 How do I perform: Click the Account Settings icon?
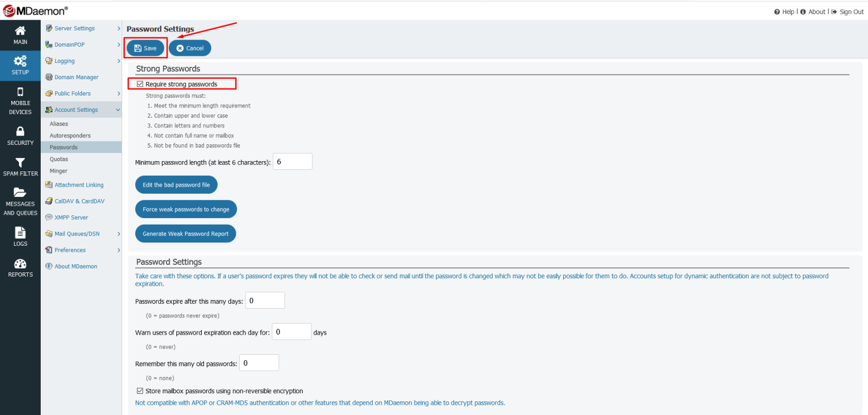[x=49, y=110]
